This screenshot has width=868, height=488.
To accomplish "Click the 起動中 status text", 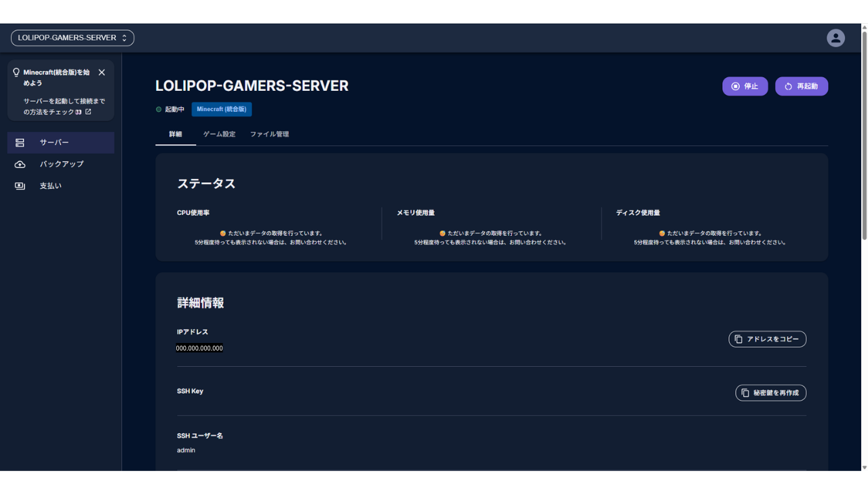I will (175, 109).
